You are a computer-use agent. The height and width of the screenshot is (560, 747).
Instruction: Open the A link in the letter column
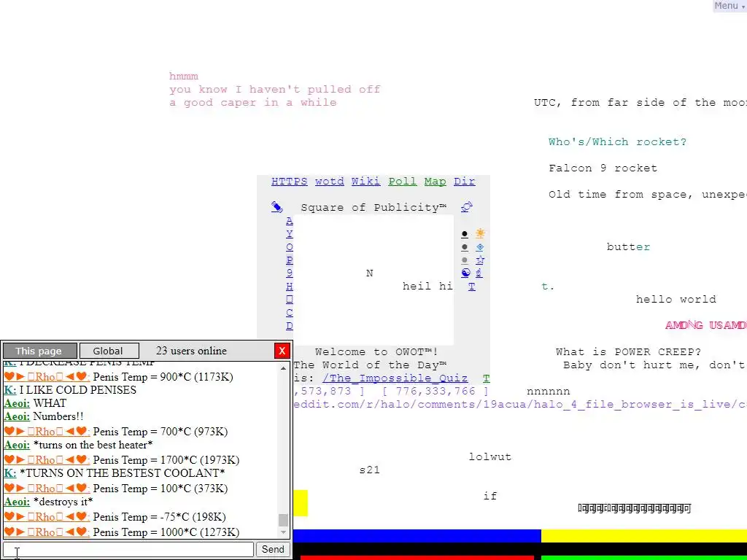[289, 221]
